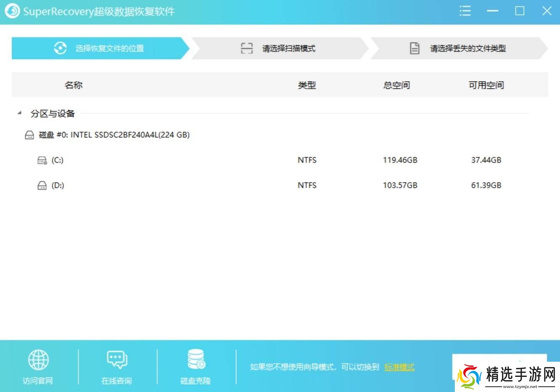Click the INTEL SSD disk drive icon
Image resolution: width=560 pixels, height=392 pixels.
pyautogui.click(x=29, y=135)
